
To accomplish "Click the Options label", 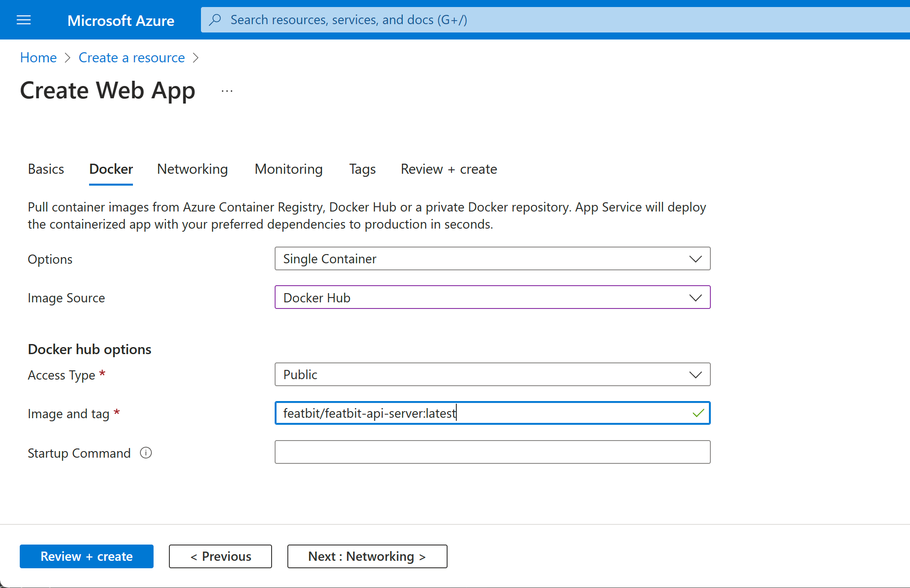I will click(x=50, y=259).
